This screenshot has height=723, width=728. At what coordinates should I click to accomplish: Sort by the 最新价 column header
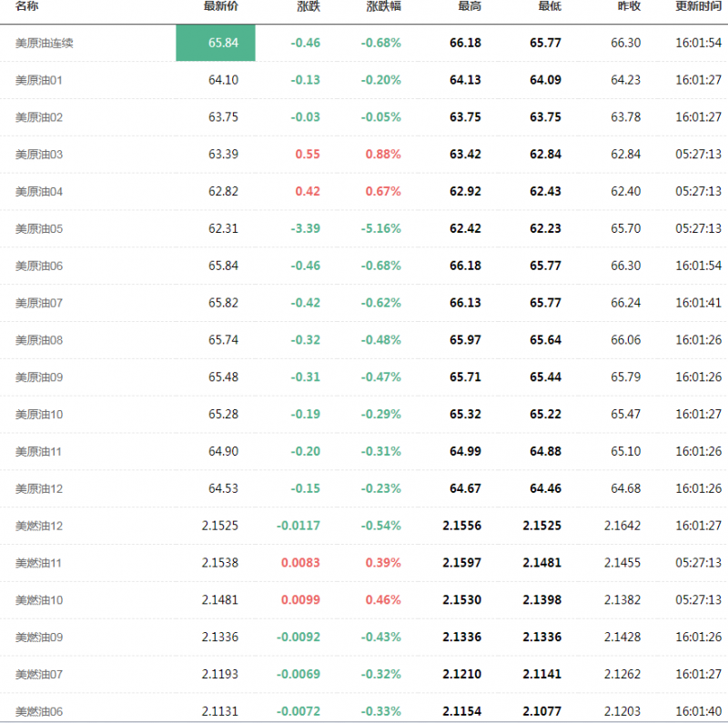221,6
